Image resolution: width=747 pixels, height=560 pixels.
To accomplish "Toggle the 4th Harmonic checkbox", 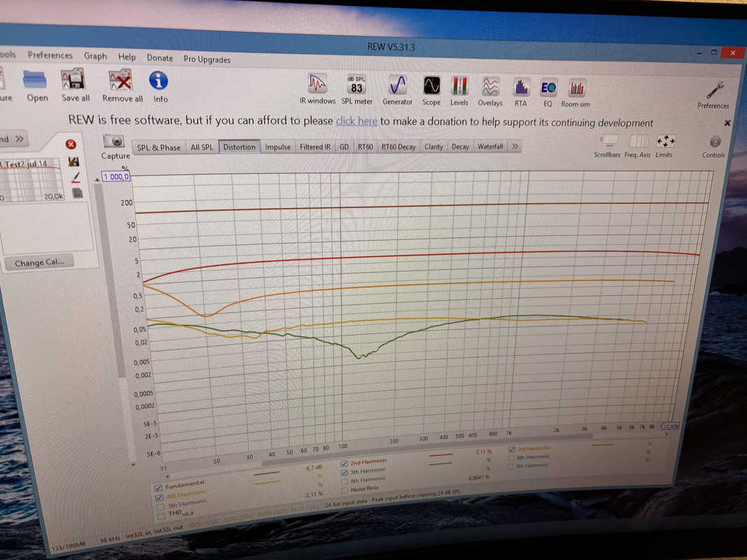I will pyautogui.click(x=159, y=498).
